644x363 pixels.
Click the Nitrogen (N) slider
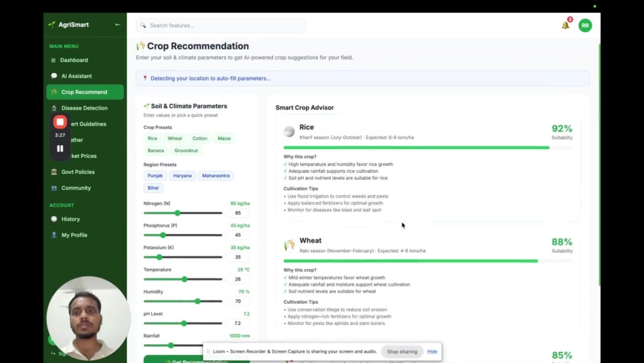183,213
